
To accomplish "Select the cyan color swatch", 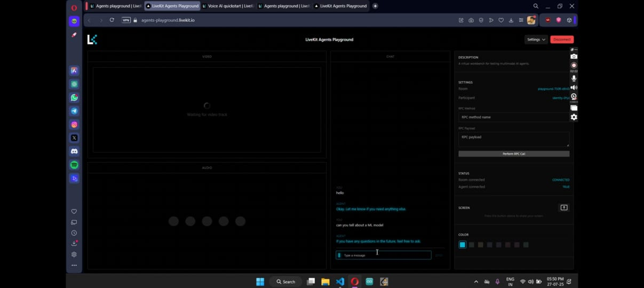I will tap(463, 245).
